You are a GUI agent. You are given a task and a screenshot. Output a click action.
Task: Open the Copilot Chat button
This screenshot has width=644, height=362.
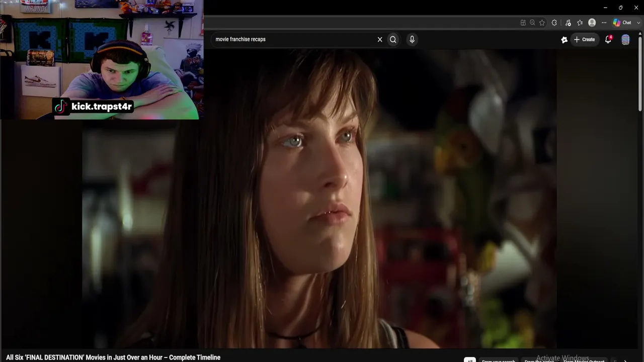click(622, 23)
